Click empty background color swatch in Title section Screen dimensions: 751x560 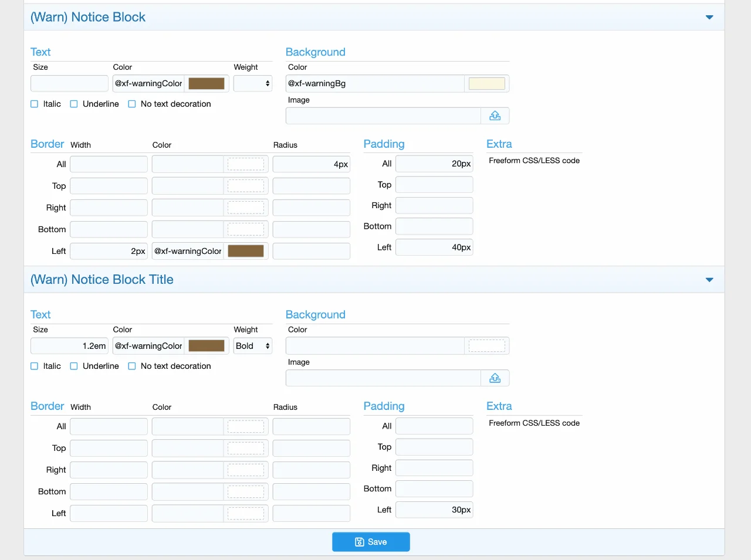click(x=486, y=346)
